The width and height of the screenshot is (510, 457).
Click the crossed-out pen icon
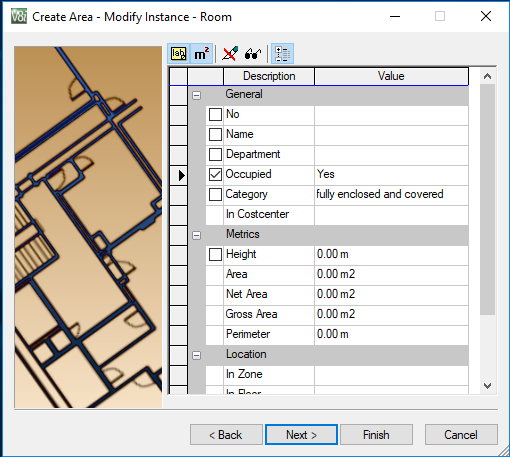[230, 54]
